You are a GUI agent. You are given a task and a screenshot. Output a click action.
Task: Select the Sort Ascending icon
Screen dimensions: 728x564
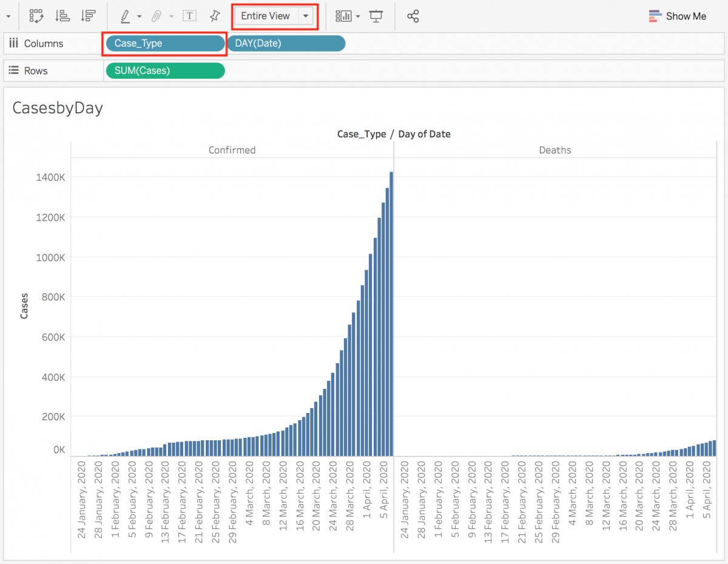pos(63,16)
